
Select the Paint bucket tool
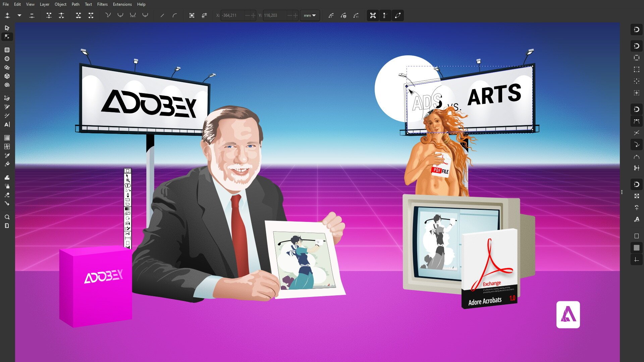click(7, 164)
